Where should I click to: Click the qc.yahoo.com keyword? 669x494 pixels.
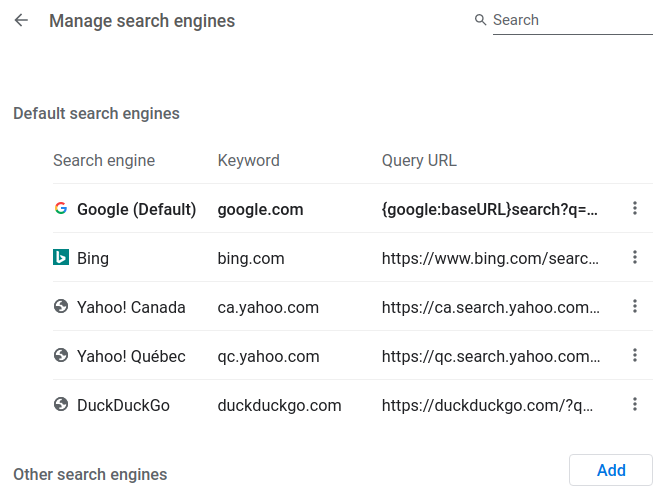[268, 357]
